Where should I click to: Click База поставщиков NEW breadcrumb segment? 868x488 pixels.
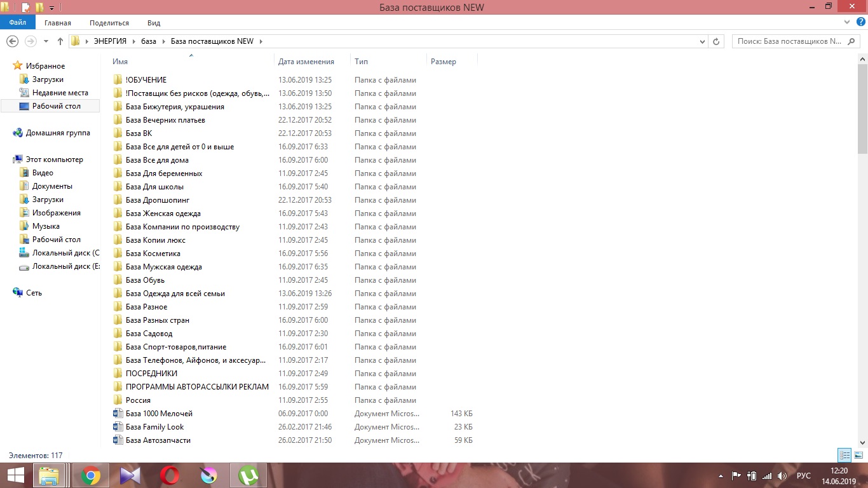(212, 41)
